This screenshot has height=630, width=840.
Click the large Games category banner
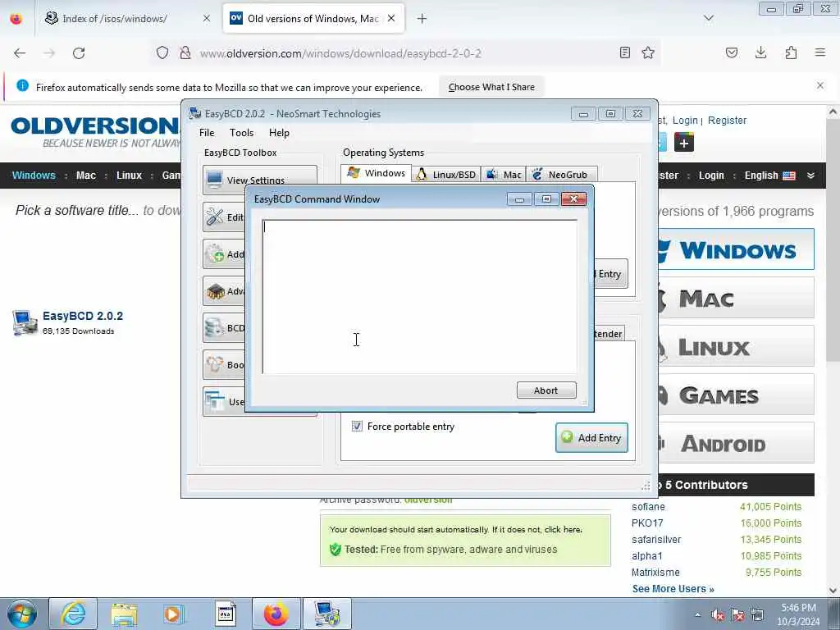click(x=736, y=395)
